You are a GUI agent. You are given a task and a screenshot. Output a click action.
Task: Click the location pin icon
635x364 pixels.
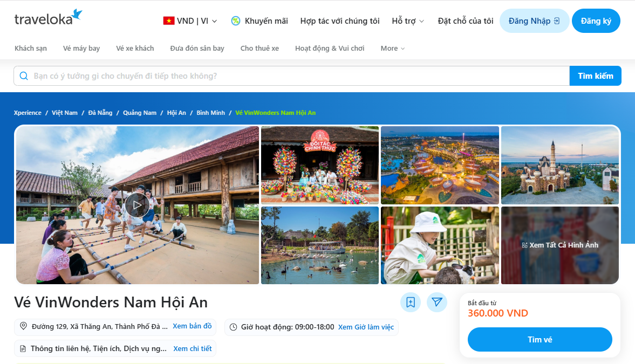pyautogui.click(x=24, y=326)
